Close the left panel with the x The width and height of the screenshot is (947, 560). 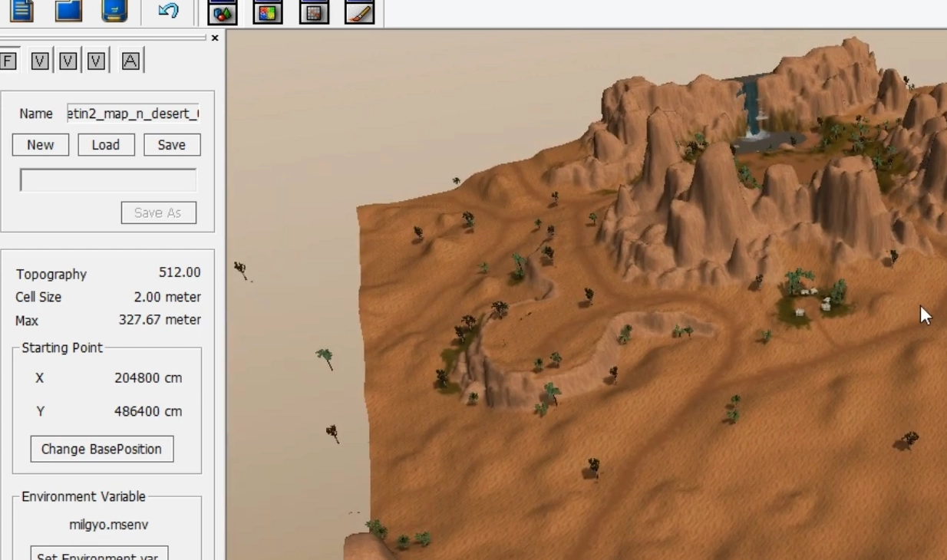coord(215,38)
